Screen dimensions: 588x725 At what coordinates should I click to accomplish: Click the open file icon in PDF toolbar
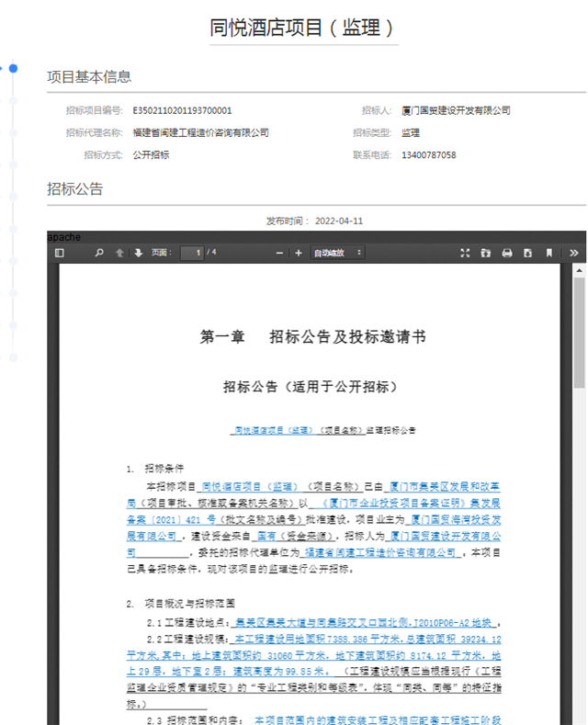coord(485,253)
